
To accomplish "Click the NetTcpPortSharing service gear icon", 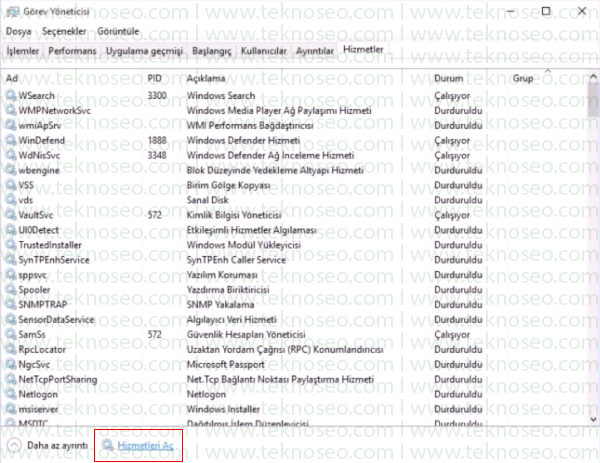I will click(11, 379).
